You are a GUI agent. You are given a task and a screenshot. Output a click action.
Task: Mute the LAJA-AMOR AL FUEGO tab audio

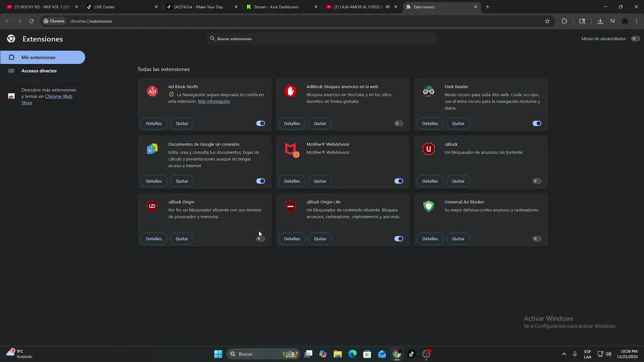click(x=387, y=7)
